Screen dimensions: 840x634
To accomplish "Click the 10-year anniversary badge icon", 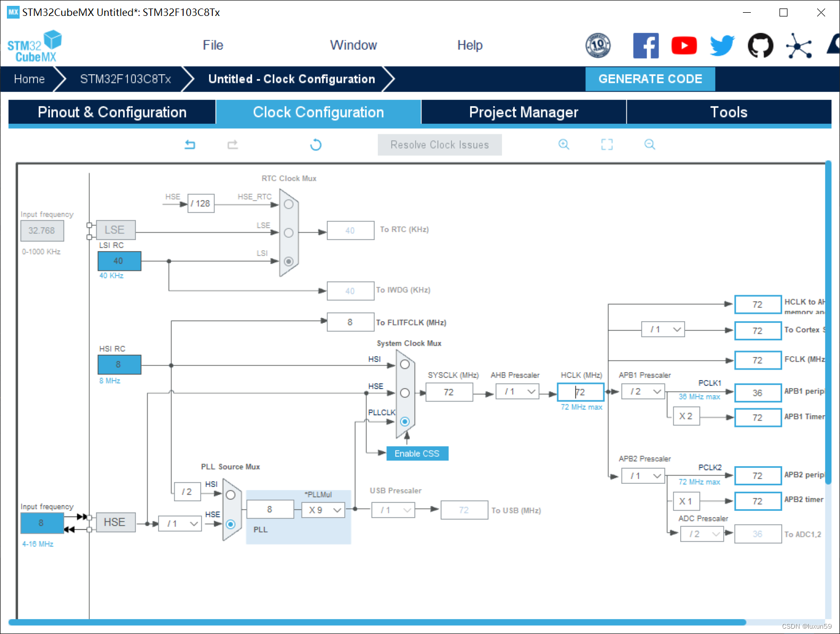I will tap(598, 46).
